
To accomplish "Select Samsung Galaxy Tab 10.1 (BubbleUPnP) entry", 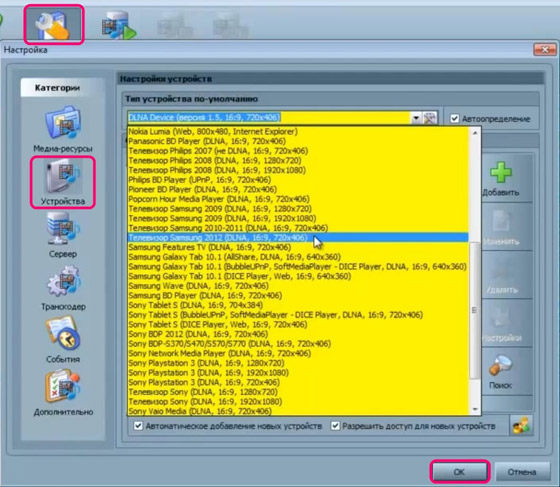I will pos(297,266).
